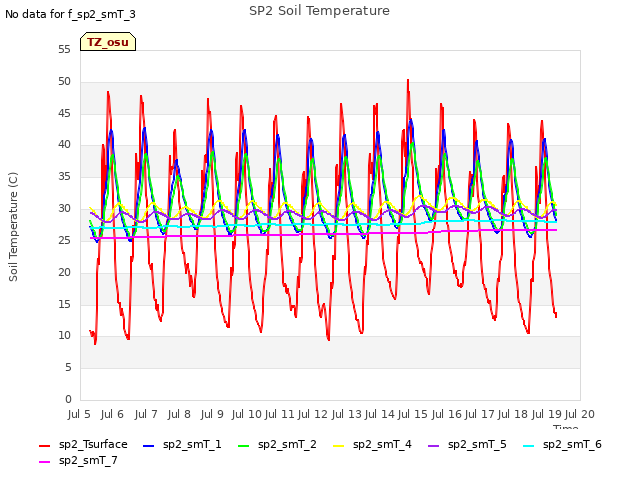Click the 40 y-axis tick label
640x480 pixels.
click(64, 145)
